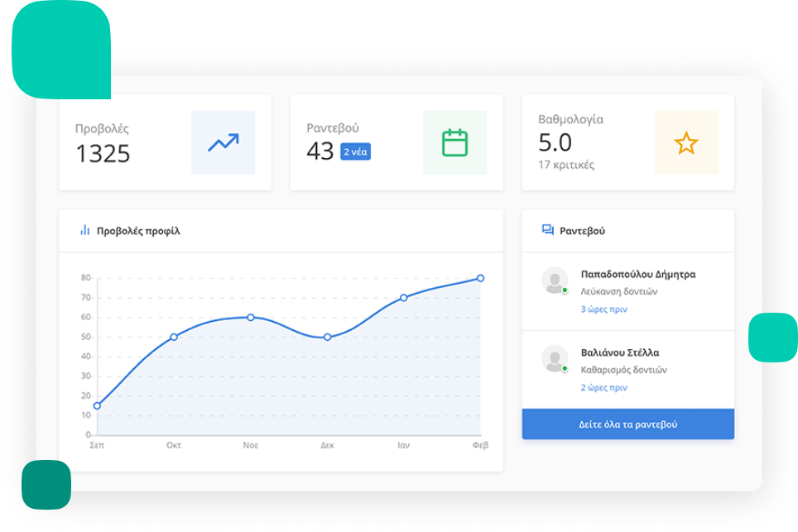Click the Προβολές card label
The image size is (798, 532).
tap(102, 129)
